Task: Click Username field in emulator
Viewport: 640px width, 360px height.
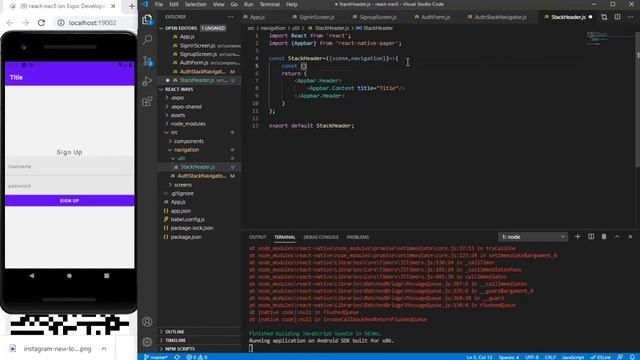Action: (69, 167)
